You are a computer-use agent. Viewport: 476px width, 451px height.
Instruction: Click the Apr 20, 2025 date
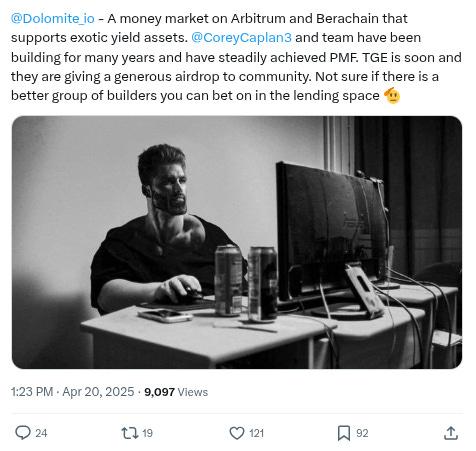point(98,392)
